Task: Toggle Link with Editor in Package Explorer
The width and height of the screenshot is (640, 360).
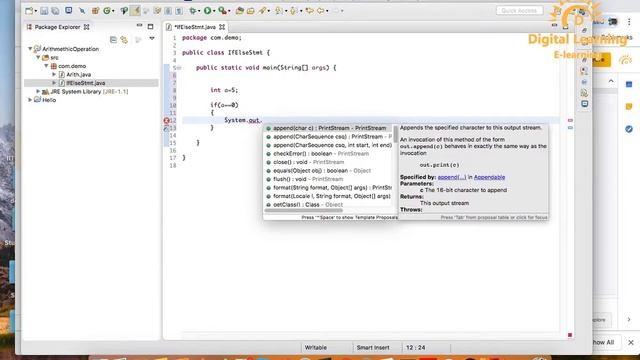Action: click(x=124, y=39)
